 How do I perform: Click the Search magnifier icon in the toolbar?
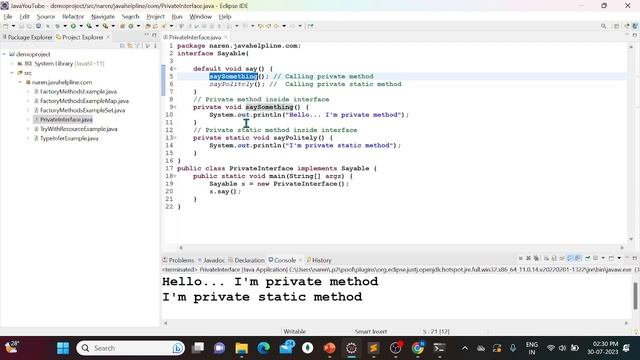[x=604, y=26]
